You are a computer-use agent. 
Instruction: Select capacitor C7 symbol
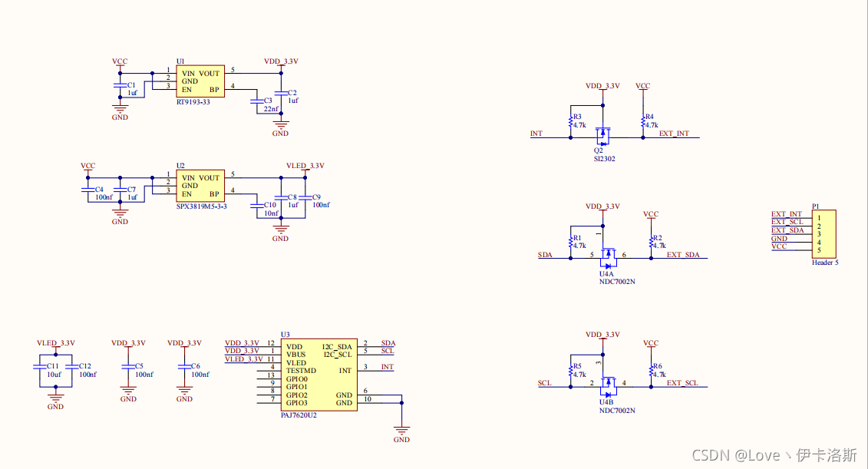[120, 190]
